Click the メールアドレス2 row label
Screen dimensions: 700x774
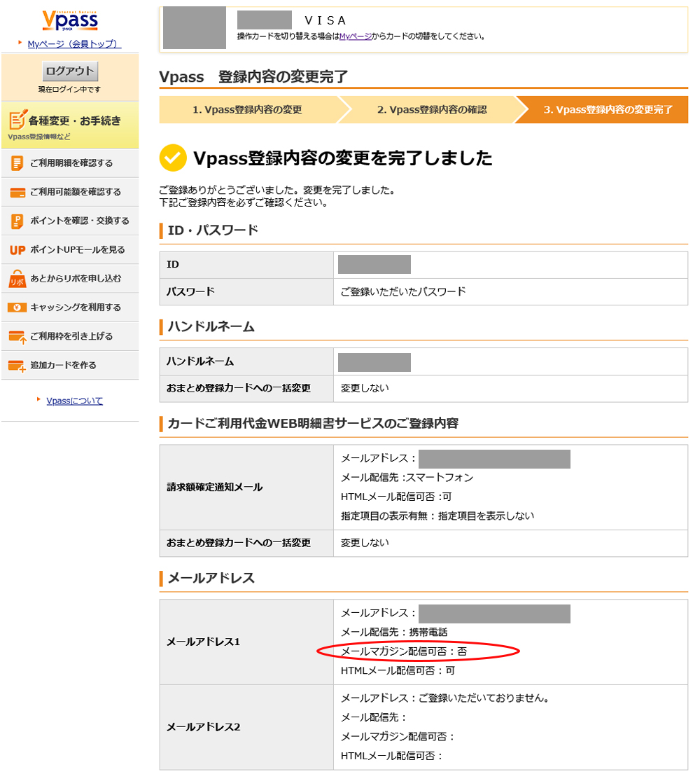tap(203, 727)
